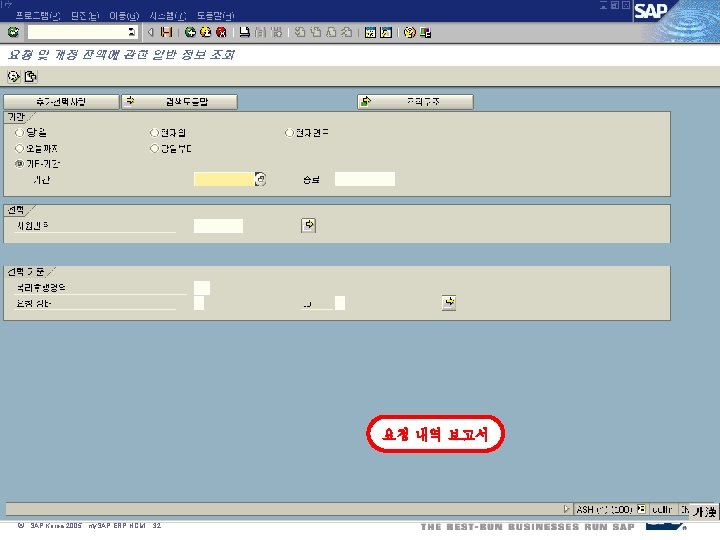Image resolution: width=720 pixels, height=540 pixels.
Task: Click the second row 선택 기준 from-value field
Action: click(199, 303)
